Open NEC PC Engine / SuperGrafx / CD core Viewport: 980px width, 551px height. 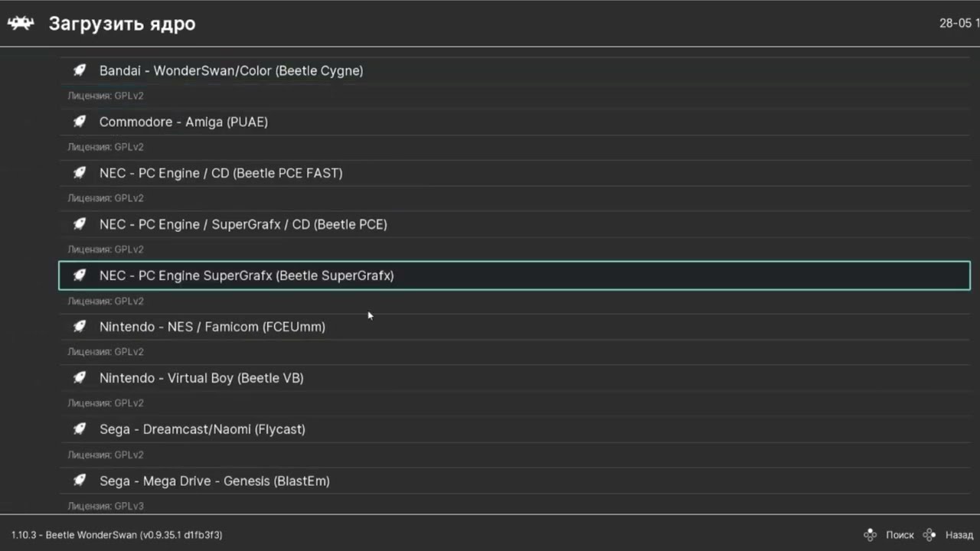pyautogui.click(x=243, y=224)
